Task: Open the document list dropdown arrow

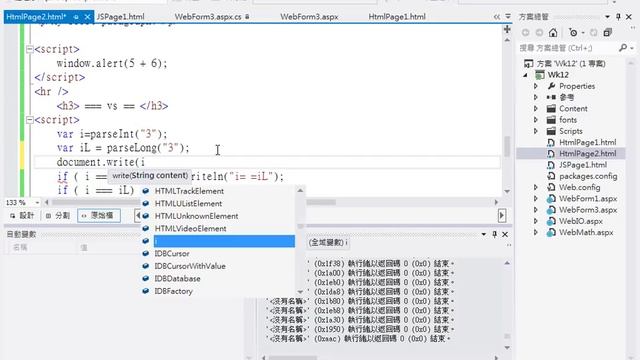Action: pyautogui.click(x=508, y=16)
